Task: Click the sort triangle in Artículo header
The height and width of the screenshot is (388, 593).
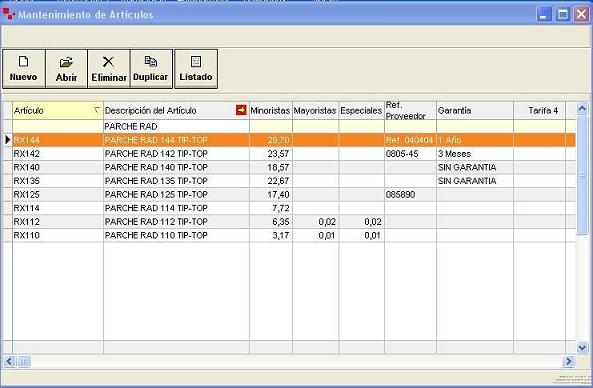Action: (97, 110)
